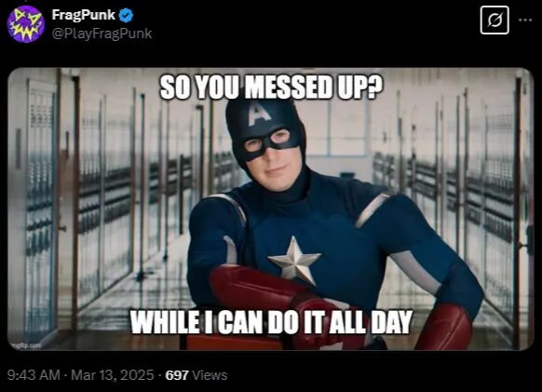Screen dimensions: 542x392
Task: Open the three-dot more options menu
Action: point(525,20)
